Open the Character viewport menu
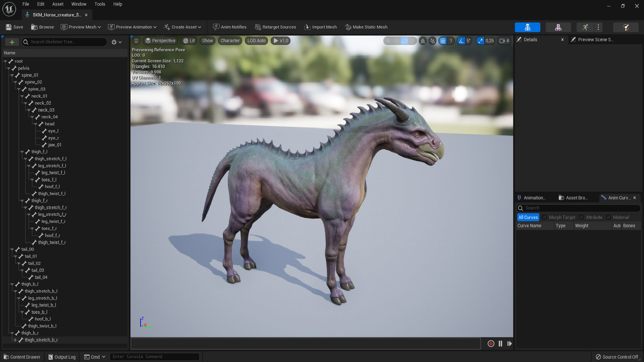The width and height of the screenshot is (644, 362). click(x=230, y=41)
